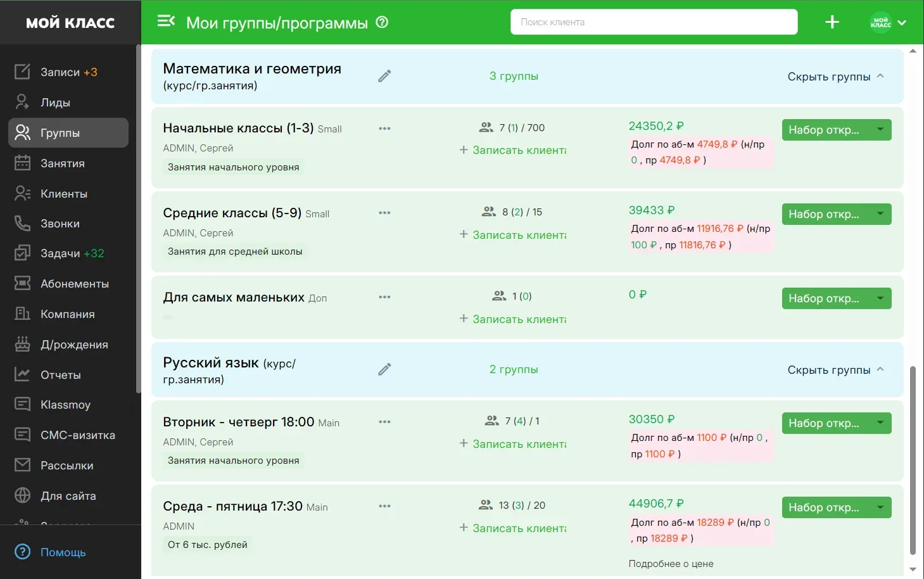Click the participants icon for Среда - пятница group
Image resolution: width=924 pixels, height=579 pixels.
coord(486,505)
